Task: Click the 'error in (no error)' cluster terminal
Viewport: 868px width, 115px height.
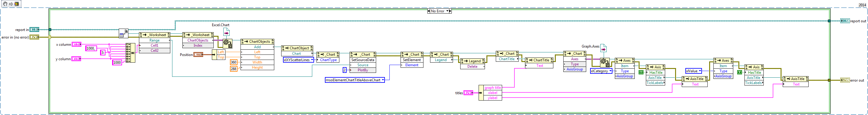Action: tap(34, 37)
